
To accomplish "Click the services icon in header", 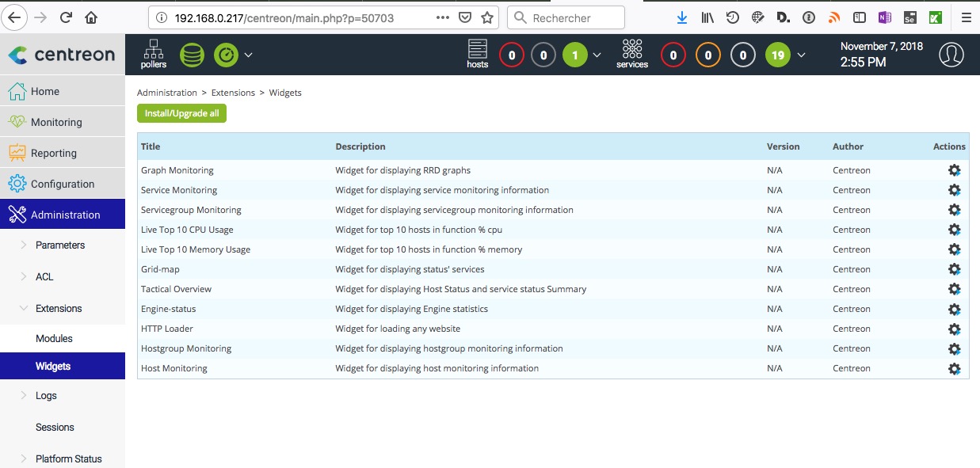I will point(631,54).
